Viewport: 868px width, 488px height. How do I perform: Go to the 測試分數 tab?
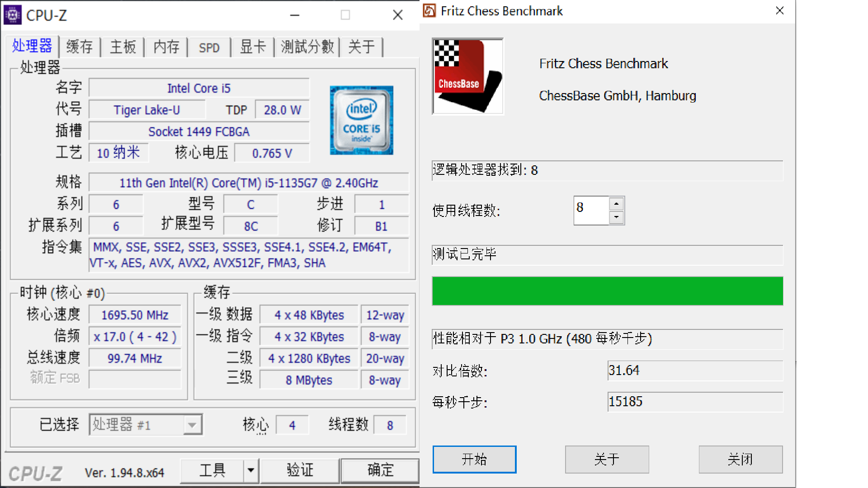pos(307,47)
